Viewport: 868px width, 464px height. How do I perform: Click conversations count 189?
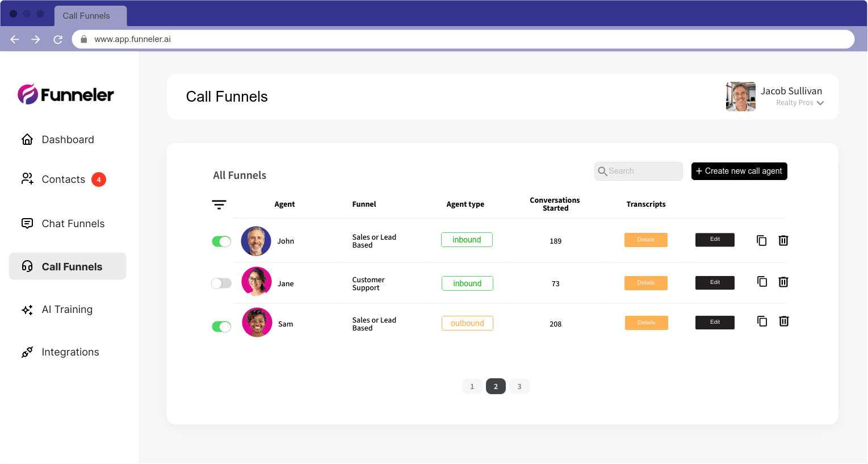point(555,241)
